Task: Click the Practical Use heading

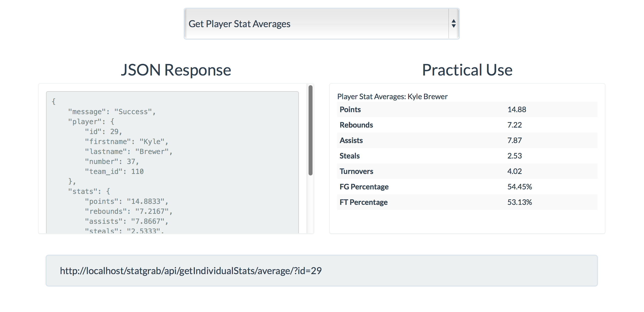Action: point(467,70)
